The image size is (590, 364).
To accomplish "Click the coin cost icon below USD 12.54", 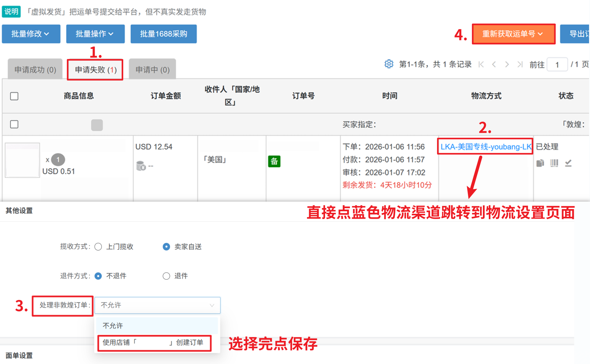I will click(141, 166).
